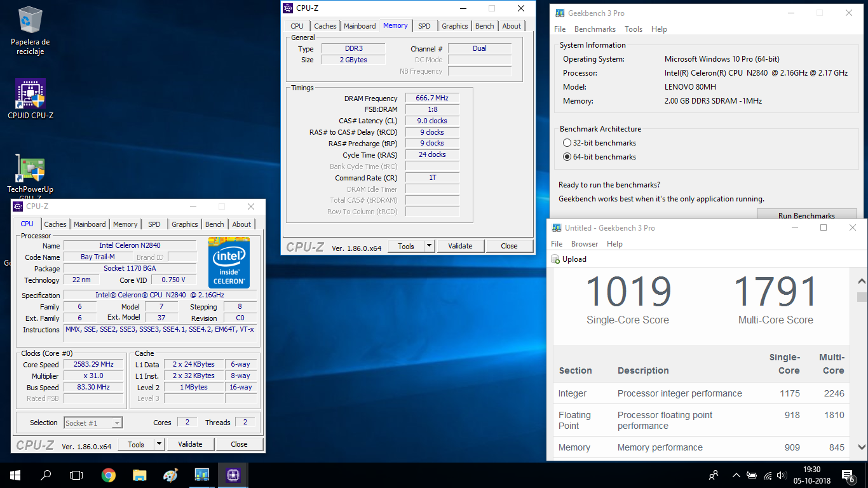Image resolution: width=868 pixels, height=488 pixels.
Task: Open Paint from the taskbar
Action: click(x=170, y=475)
